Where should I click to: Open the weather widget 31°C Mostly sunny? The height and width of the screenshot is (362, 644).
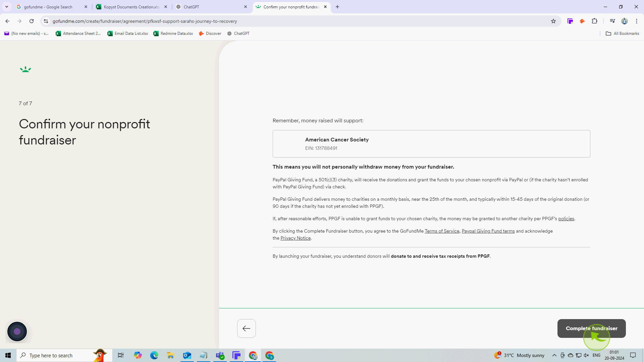(x=519, y=355)
